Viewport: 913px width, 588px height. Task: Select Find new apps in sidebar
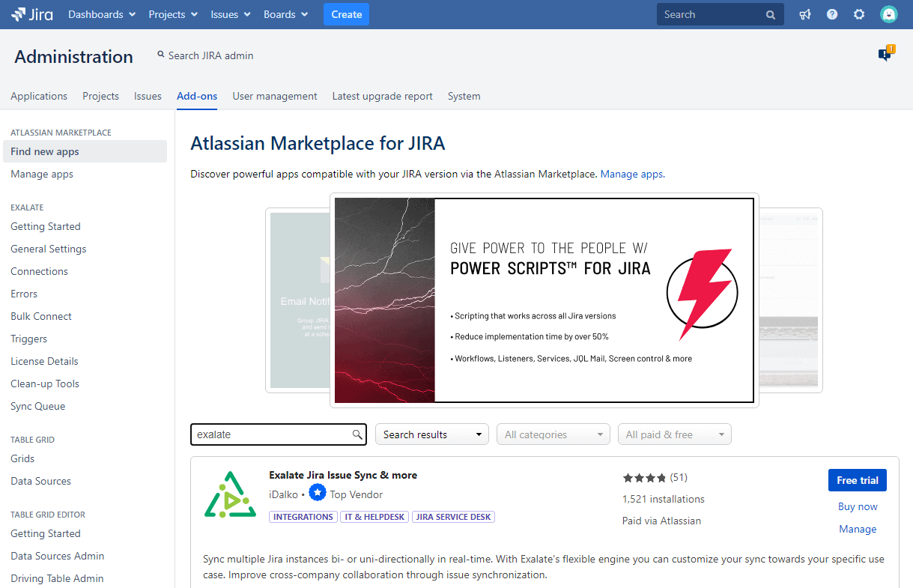pos(84,151)
